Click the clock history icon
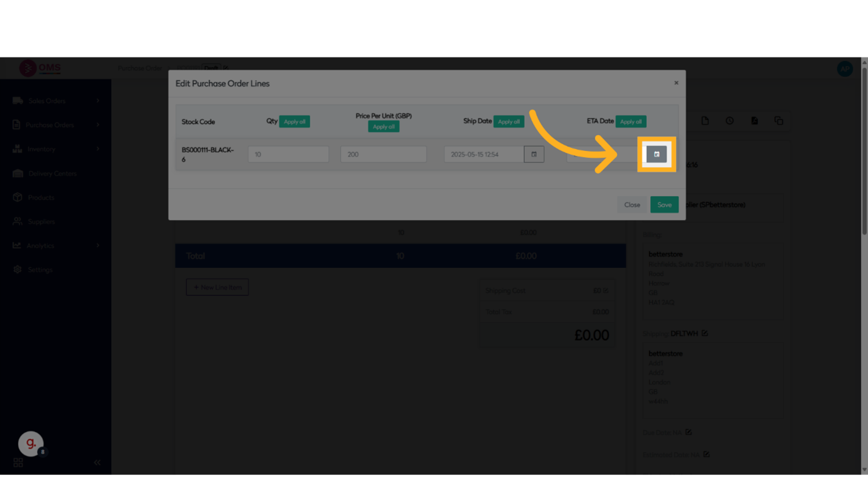This screenshot has height=488, width=868. tap(730, 121)
